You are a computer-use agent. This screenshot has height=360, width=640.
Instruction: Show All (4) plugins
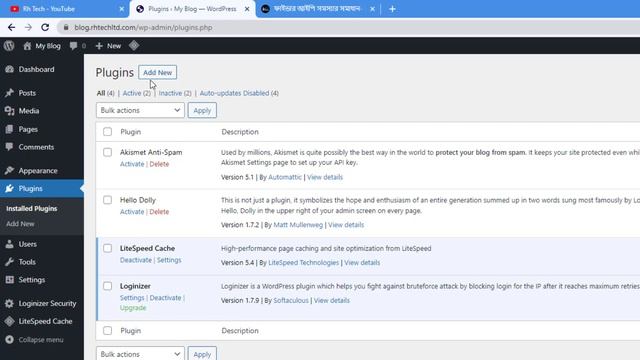click(105, 93)
